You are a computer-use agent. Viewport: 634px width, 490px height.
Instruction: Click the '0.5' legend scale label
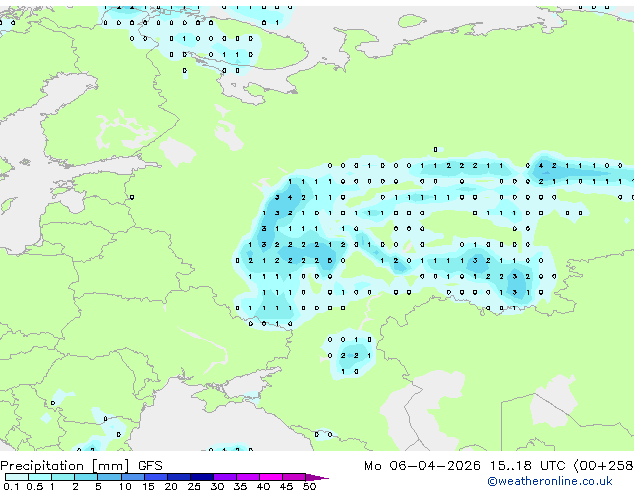tap(35, 486)
